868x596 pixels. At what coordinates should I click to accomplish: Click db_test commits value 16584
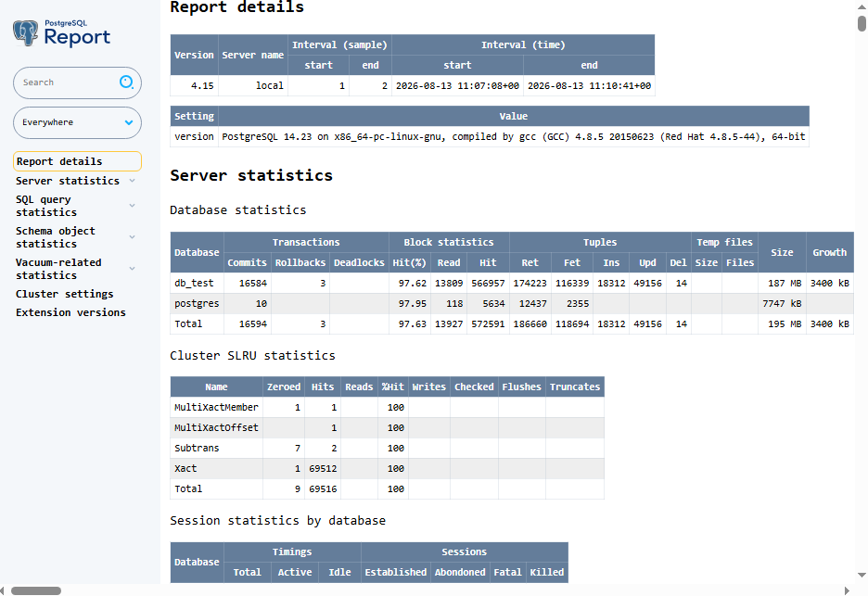(252, 284)
